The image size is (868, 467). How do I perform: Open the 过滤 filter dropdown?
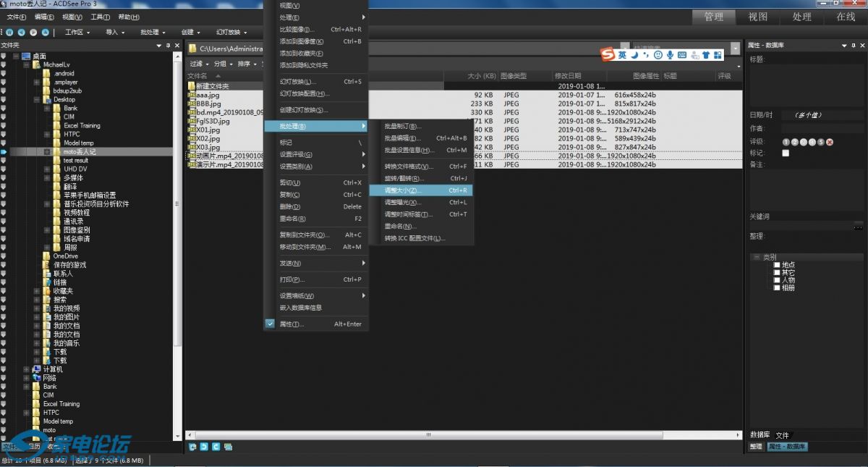point(198,64)
